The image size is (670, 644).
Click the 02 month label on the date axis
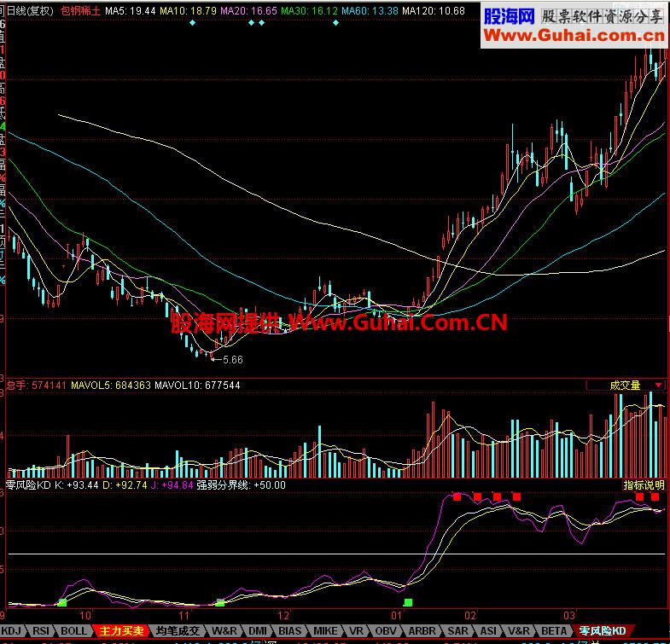click(470, 615)
